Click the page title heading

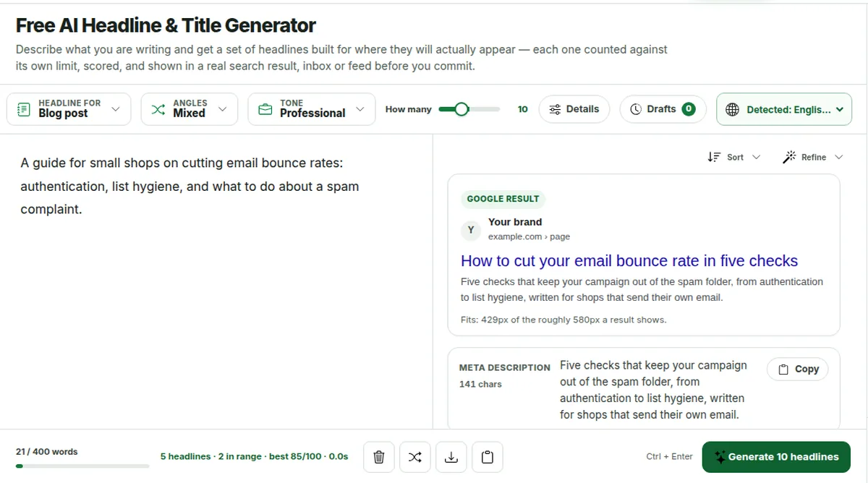pos(166,25)
